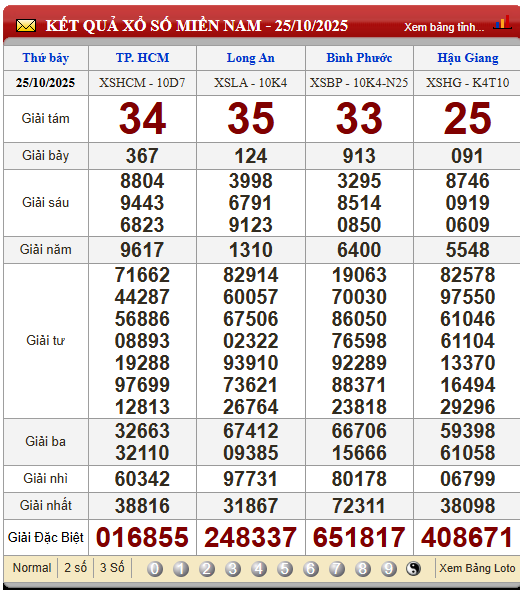Click Giải bảy number 124
This screenshot has width=520, height=590.
pos(251,156)
